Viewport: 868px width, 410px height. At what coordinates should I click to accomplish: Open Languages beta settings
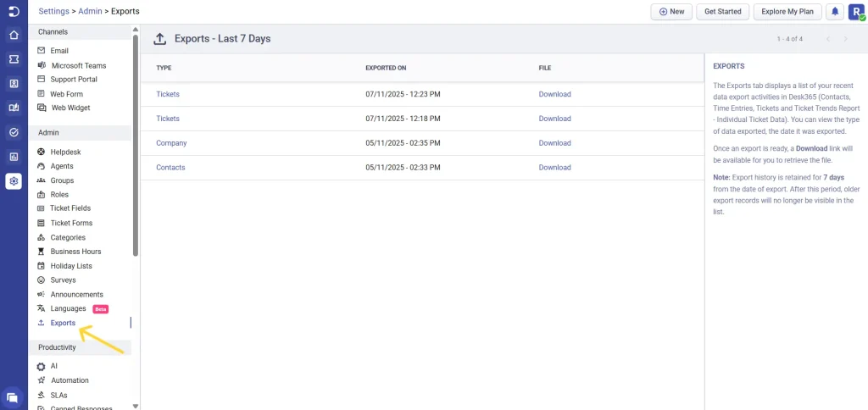[x=68, y=308]
